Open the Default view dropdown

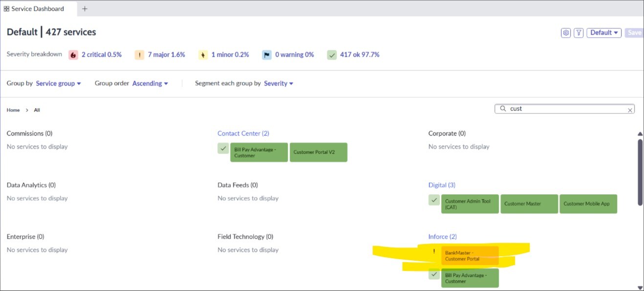pyautogui.click(x=604, y=33)
